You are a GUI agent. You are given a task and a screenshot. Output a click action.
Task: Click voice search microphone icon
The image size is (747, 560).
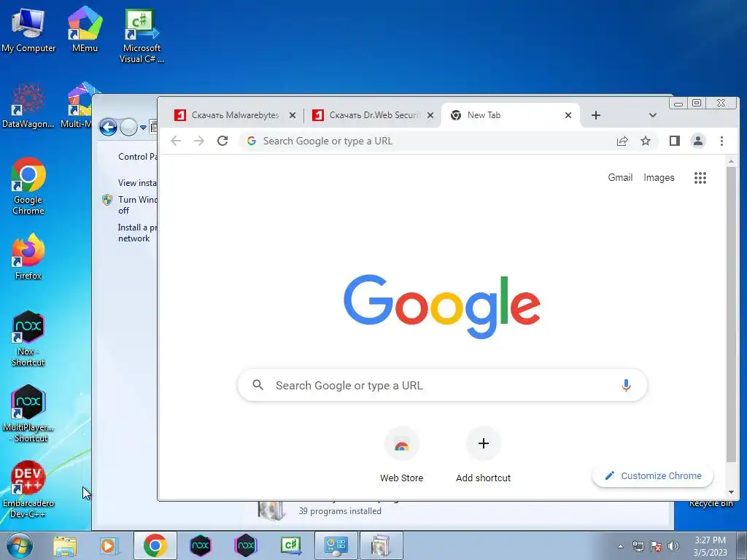(626, 385)
